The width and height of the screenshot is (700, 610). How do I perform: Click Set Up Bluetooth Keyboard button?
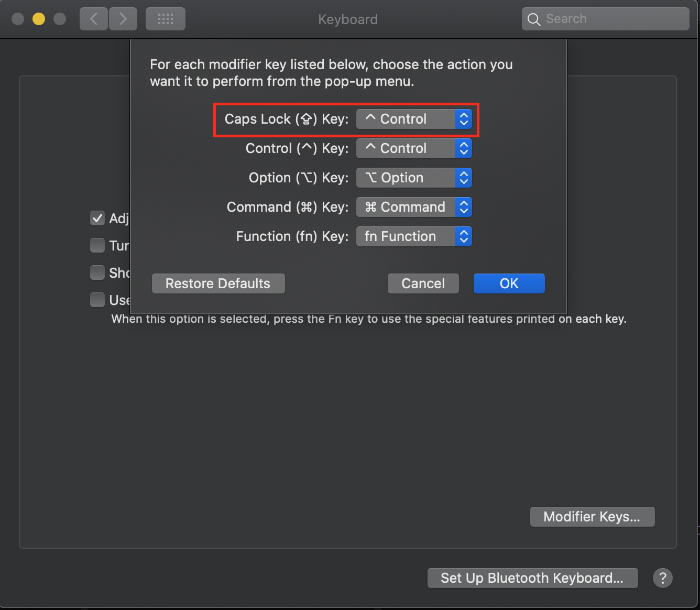tap(532, 578)
